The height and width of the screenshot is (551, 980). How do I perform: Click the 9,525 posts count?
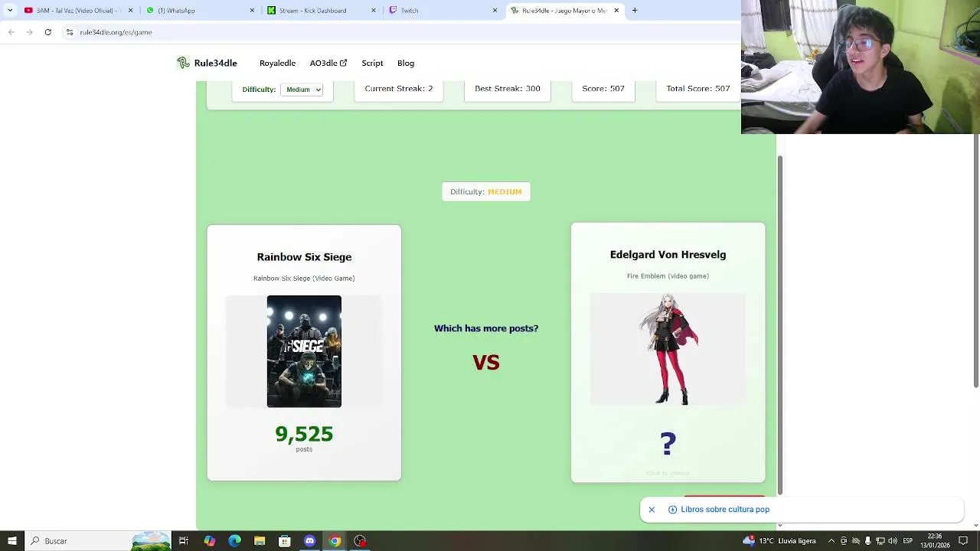(x=304, y=434)
